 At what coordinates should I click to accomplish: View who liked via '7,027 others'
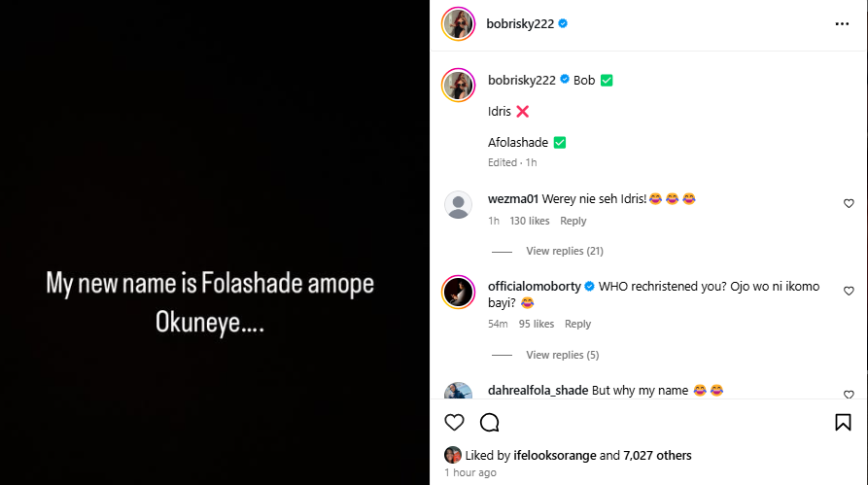pos(658,455)
